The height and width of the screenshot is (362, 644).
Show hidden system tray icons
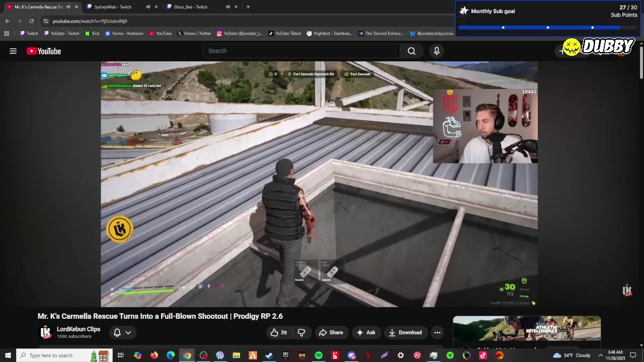600,355
